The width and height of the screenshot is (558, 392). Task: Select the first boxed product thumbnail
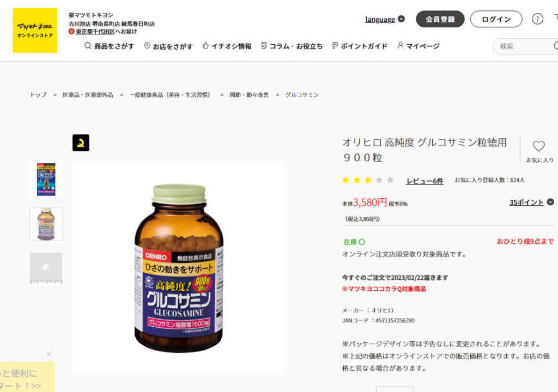(46, 179)
